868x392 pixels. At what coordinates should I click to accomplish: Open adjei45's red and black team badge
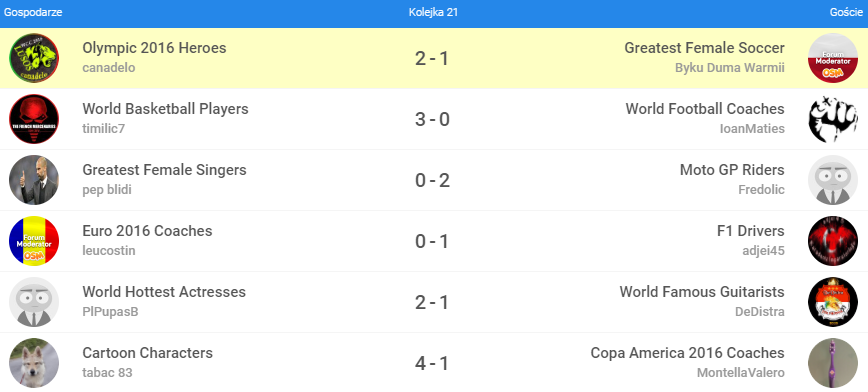pyautogui.click(x=833, y=241)
